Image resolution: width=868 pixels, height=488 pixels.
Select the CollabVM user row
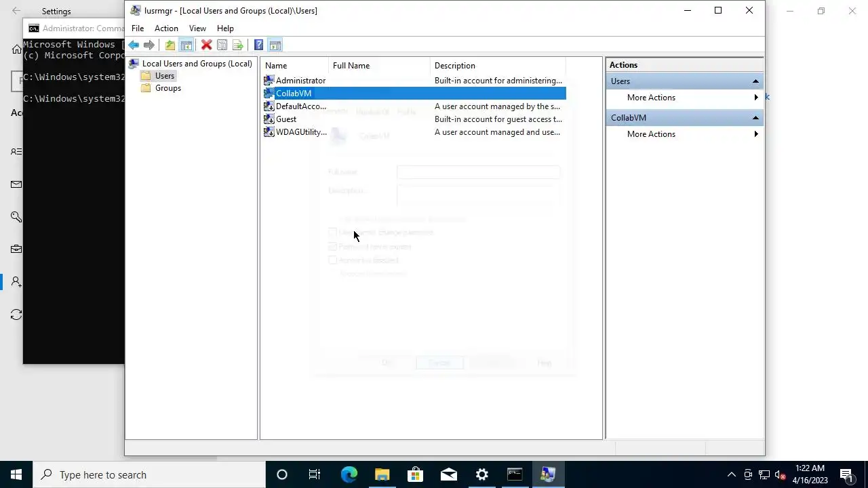pyautogui.click(x=414, y=94)
